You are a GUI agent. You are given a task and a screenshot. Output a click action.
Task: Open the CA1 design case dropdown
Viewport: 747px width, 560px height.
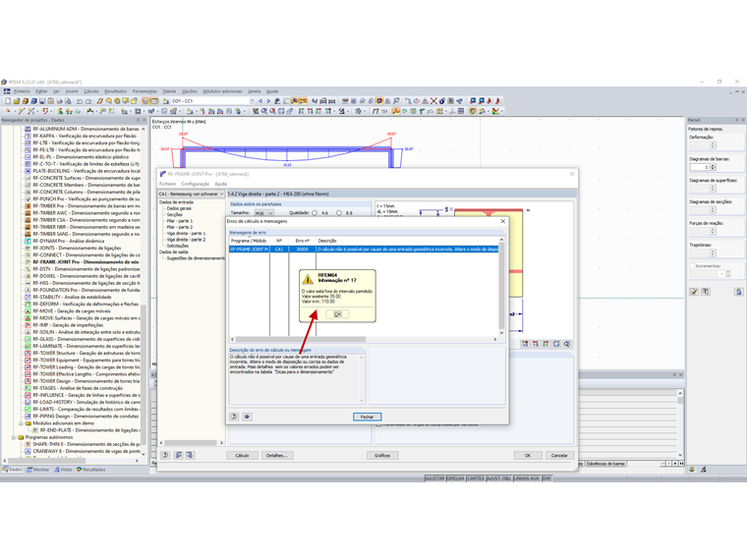click(221, 194)
